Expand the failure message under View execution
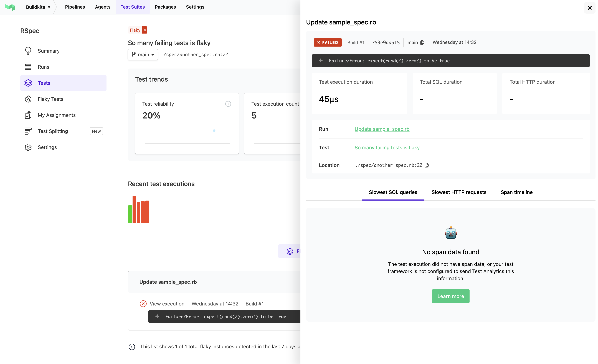Viewport: 598px width, 364px height. pyautogui.click(x=157, y=316)
